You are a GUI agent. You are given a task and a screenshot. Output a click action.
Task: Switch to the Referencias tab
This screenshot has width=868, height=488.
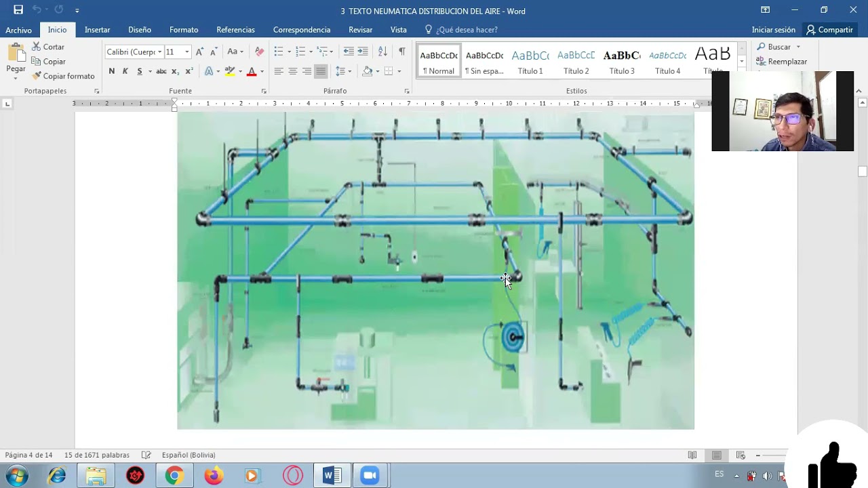(x=236, y=30)
